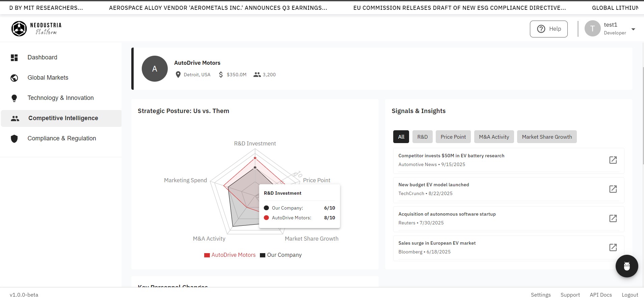Click the Help button
Image resolution: width=644 pixels, height=300 pixels.
pos(548,29)
